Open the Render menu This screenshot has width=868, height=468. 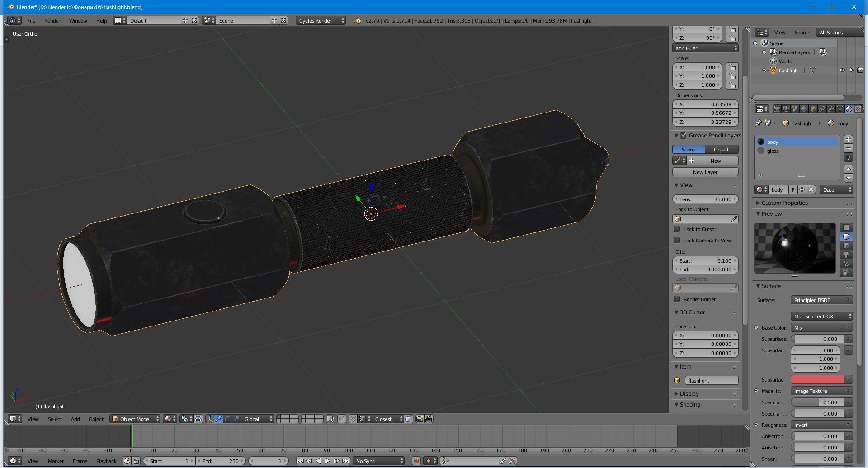tap(52, 20)
